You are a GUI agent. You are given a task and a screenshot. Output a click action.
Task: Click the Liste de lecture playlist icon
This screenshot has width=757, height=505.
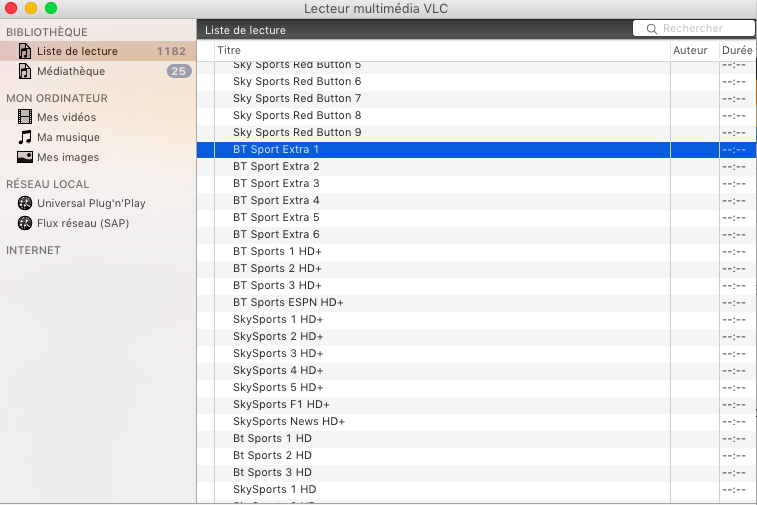(x=25, y=51)
